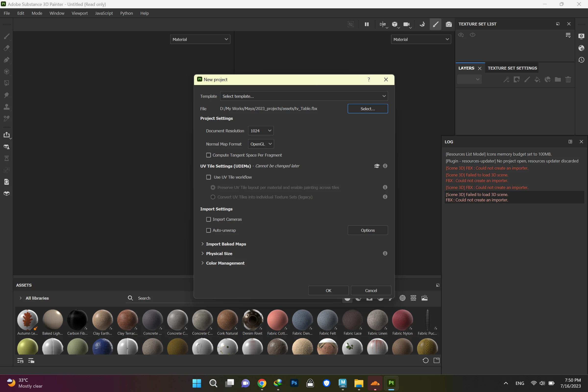Click the camera screenshot icon in viewport toolbar
Image resolution: width=588 pixels, height=392 pixels.
tap(449, 24)
